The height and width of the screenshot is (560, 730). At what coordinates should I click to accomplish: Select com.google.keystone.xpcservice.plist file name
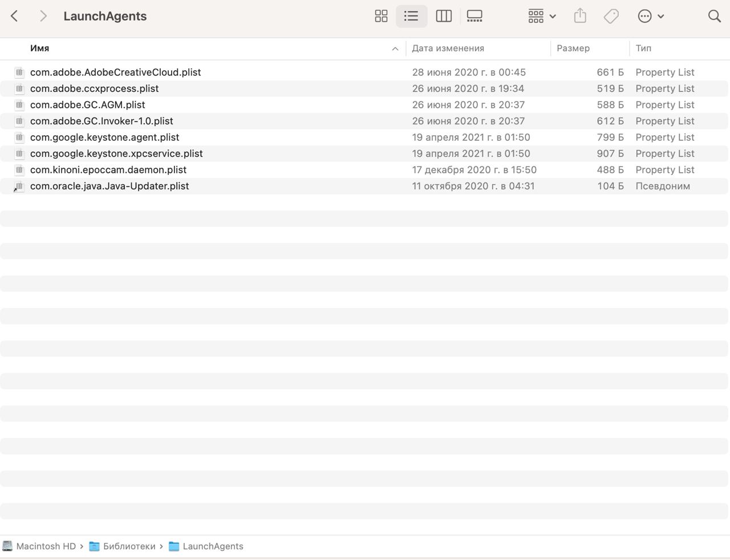[x=116, y=153]
